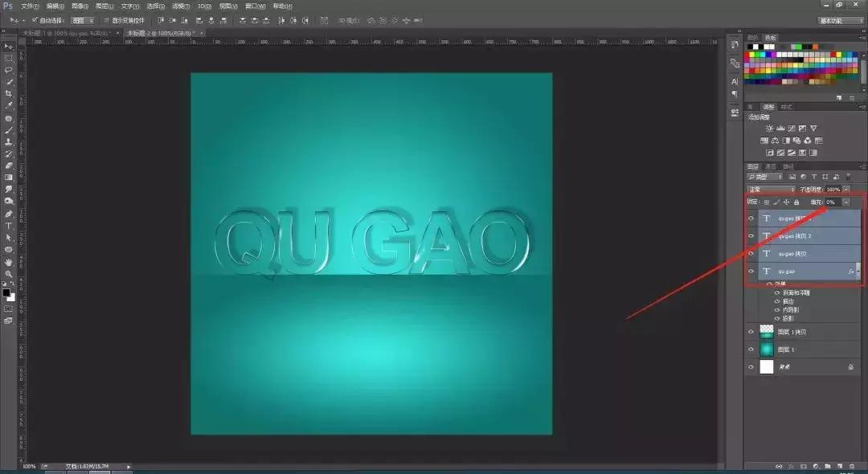Screen dimensions: 868x474
Task: Select the Hand tool
Action: (8, 262)
